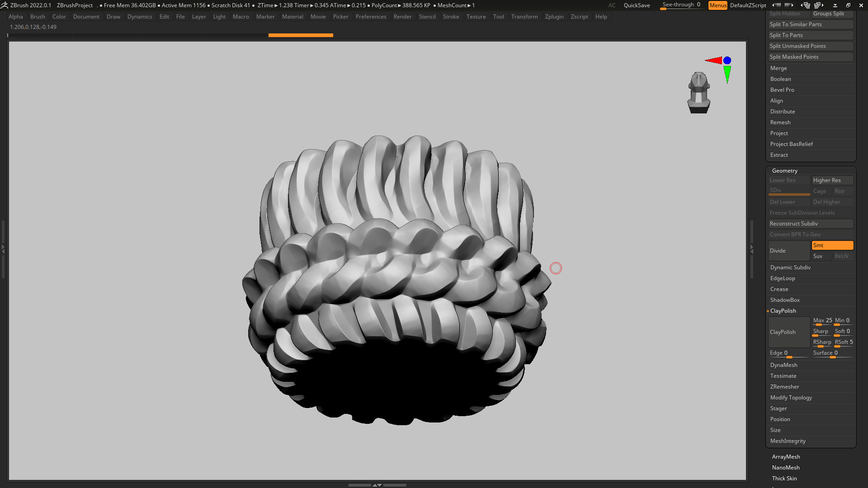Click the ZBrush logo icon in title bar

point(4,5)
